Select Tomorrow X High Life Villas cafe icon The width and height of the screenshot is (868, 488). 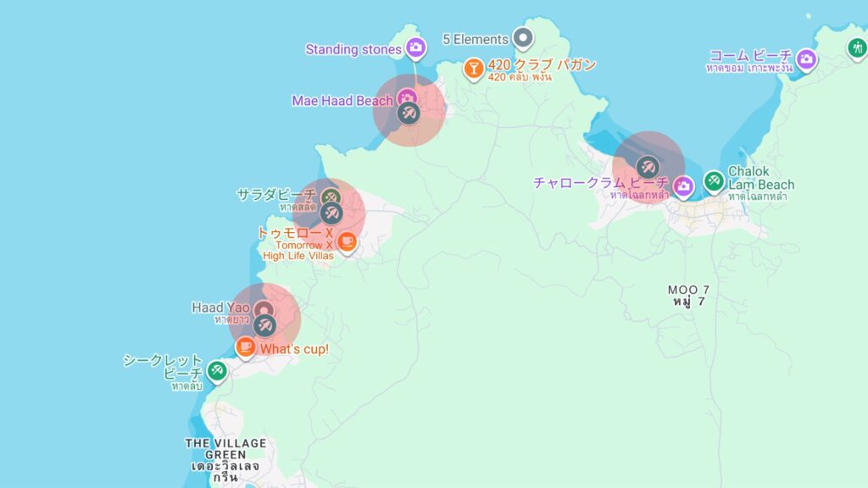[346, 242]
